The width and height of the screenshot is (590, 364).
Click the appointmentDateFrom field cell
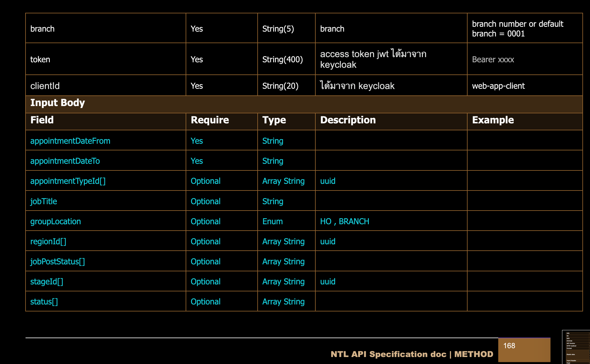[70, 141]
